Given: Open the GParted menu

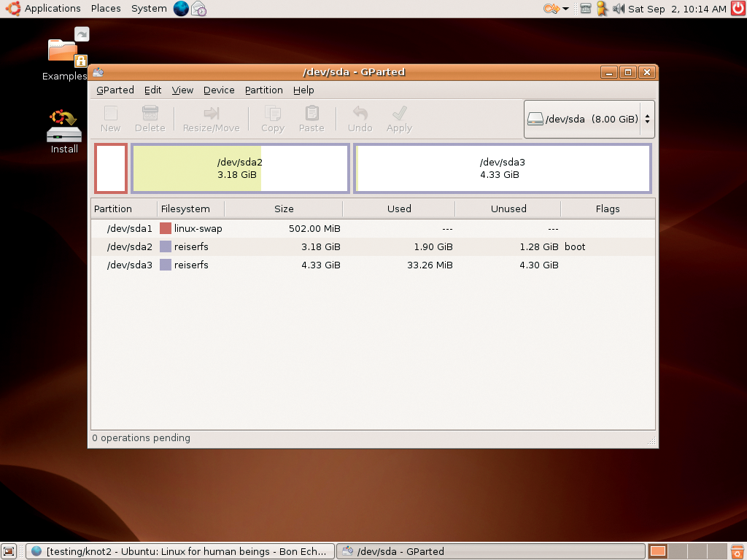Looking at the screenshot, I should click(115, 90).
